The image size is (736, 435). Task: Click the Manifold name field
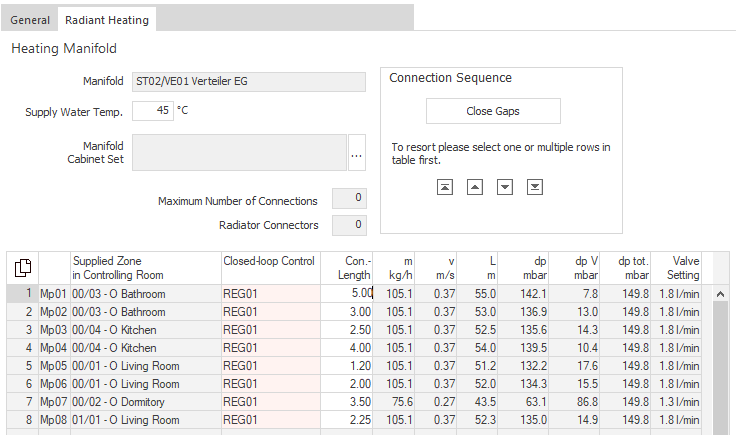pos(249,82)
